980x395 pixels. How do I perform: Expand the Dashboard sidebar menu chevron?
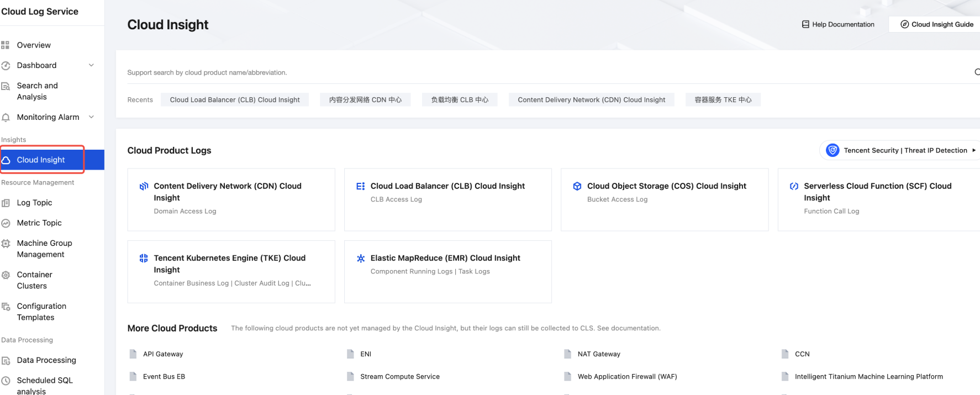91,65
